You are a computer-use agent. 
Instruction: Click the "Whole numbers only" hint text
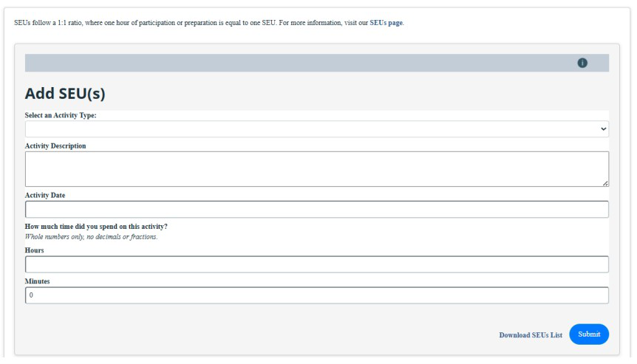[91, 236]
